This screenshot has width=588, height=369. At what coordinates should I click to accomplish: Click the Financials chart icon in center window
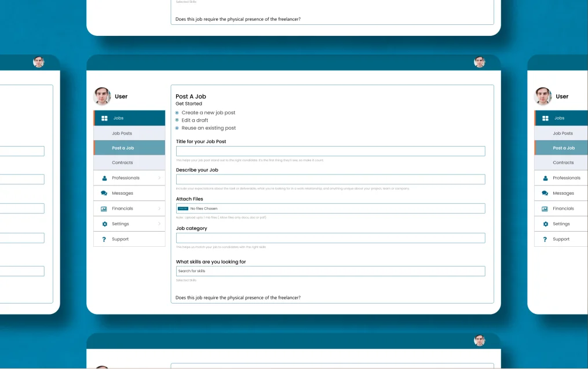pos(104,209)
